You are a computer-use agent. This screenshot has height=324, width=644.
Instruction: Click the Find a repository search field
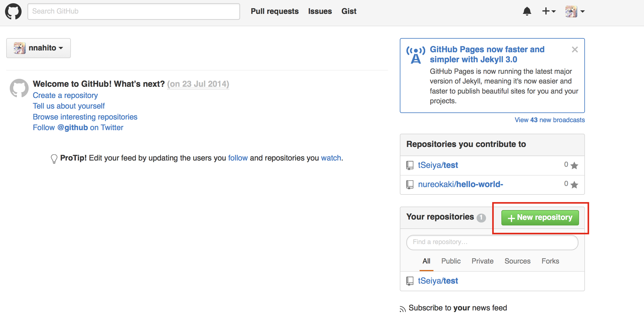[492, 242]
